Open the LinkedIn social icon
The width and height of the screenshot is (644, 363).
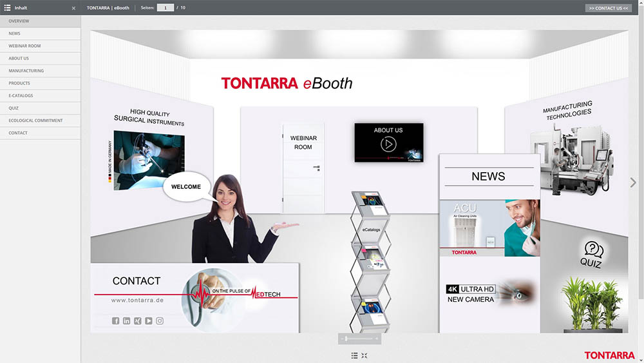tap(127, 321)
